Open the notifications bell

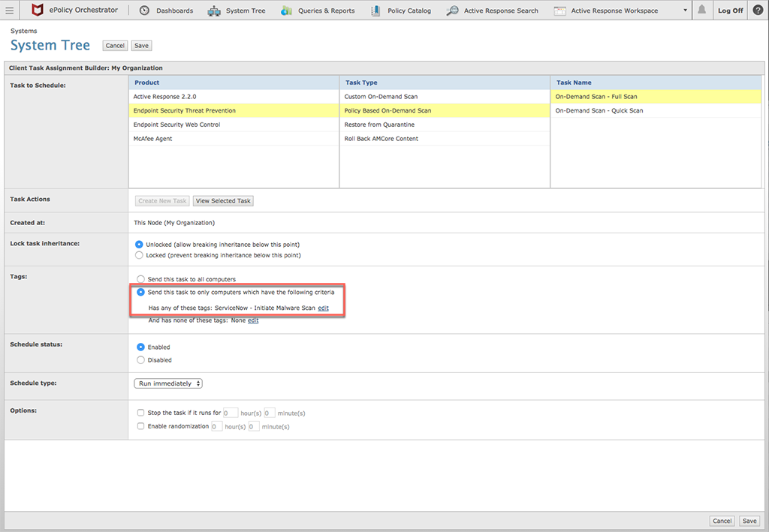tap(702, 10)
